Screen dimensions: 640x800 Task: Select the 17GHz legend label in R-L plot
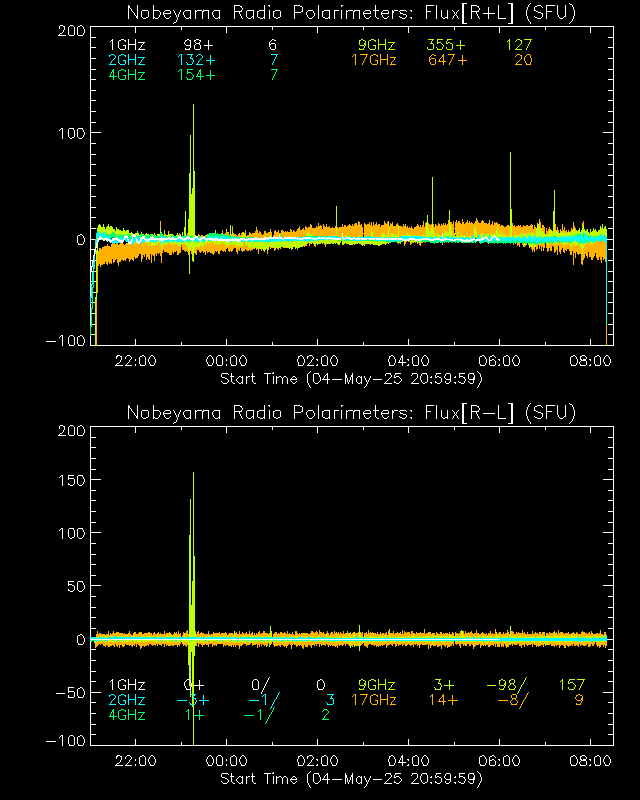coord(374,700)
